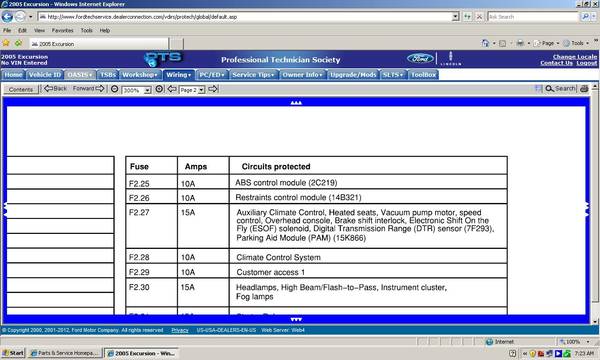Click the Logout link
The image size is (600, 360).
(587, 63)
